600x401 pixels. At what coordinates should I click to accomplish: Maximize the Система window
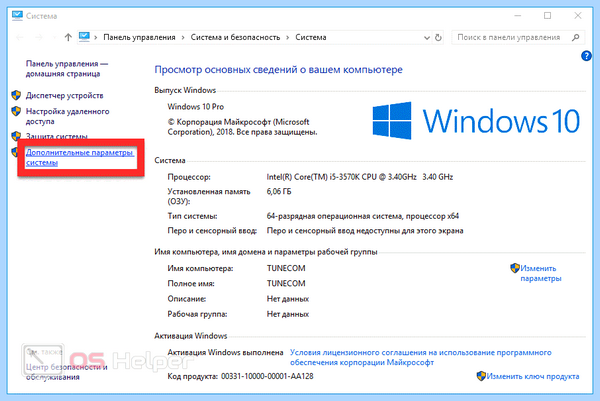(x=548, y=16)
